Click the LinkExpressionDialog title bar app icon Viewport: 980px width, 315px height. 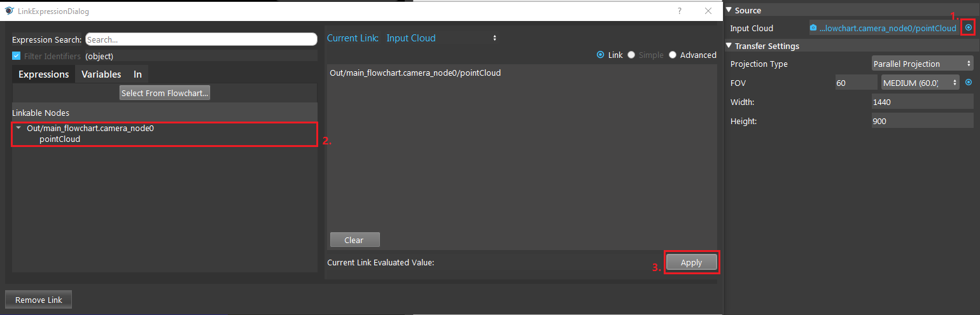(9, 11)
